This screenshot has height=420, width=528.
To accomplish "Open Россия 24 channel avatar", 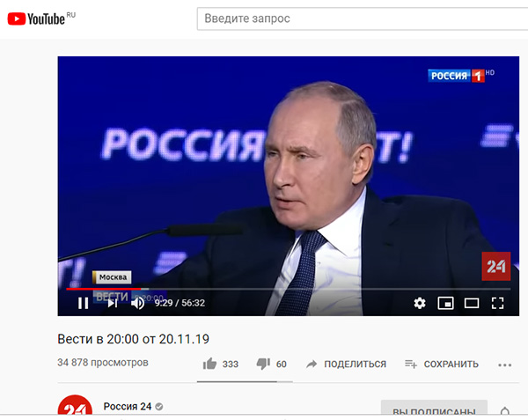I will (75, 408).
